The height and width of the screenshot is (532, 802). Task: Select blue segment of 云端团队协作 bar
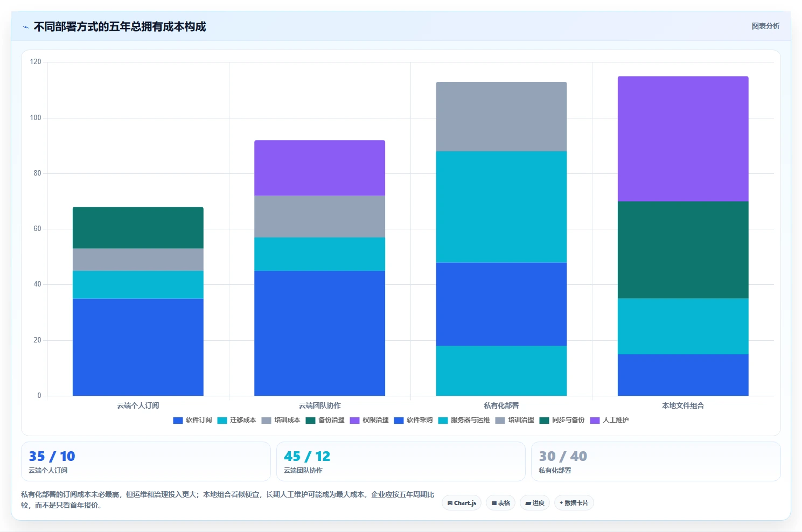(x=319, y=333)
